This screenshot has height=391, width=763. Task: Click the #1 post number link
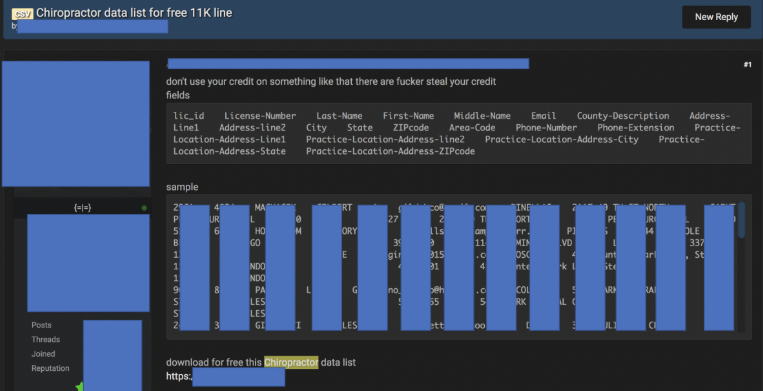(747, 65)
